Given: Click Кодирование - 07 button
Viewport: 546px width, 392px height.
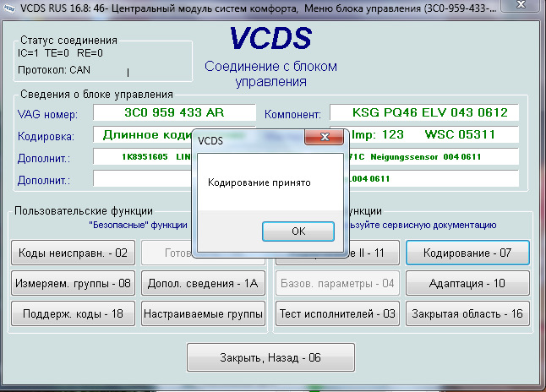Looking at the screenshot, I should coord(467,253).
